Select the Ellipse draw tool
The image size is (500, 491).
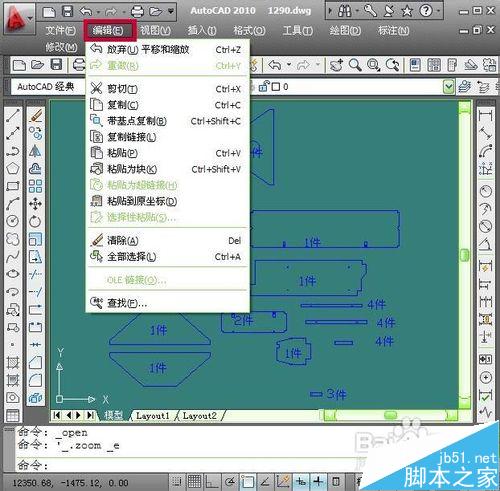point(13,274)
